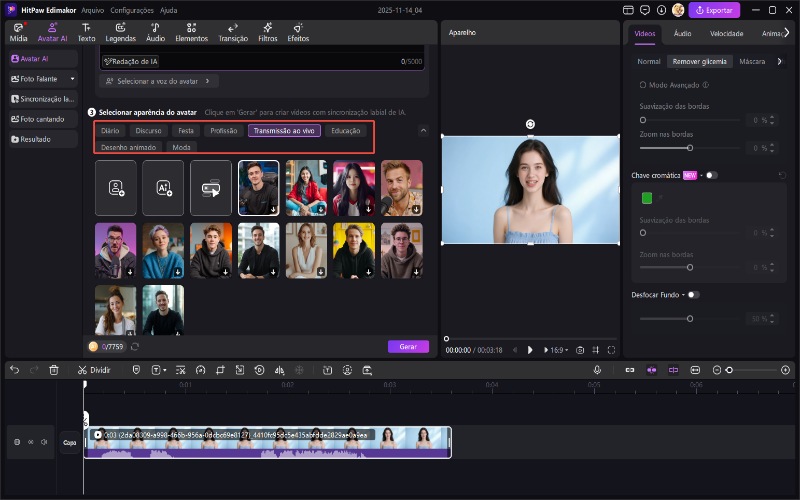Click the purple Gerar button
The width and height of the screenshot is (800, 500).
[408, 346]
